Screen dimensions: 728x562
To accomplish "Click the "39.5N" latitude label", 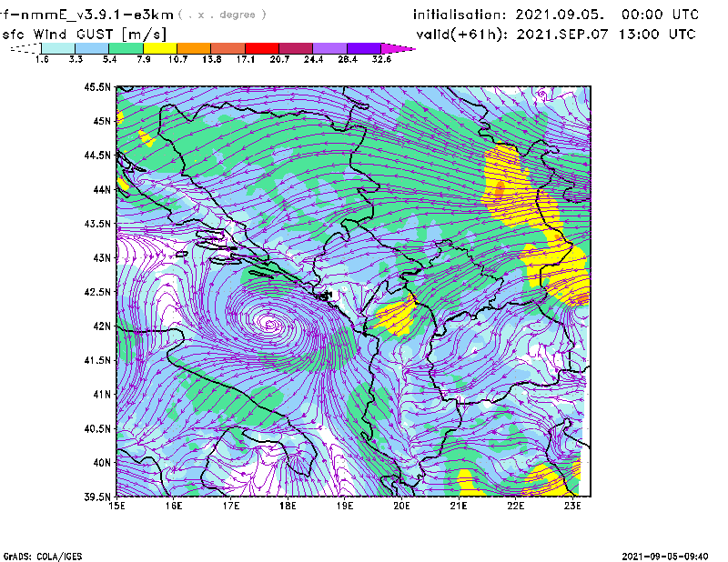I will click(x=97, y=497).
